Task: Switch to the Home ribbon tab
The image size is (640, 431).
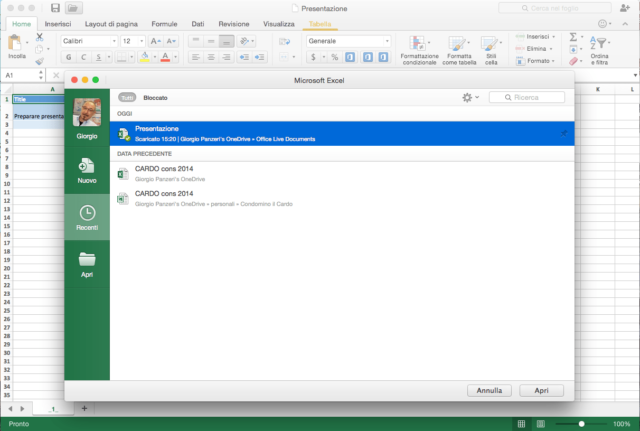Action: (x=21, y=24)
